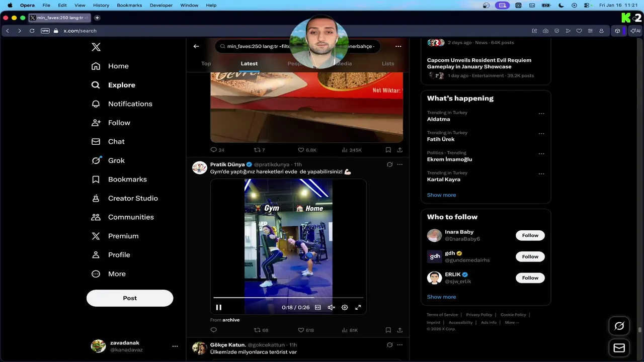
Task: Open Grok in sidebar
Action: point(108,160)
